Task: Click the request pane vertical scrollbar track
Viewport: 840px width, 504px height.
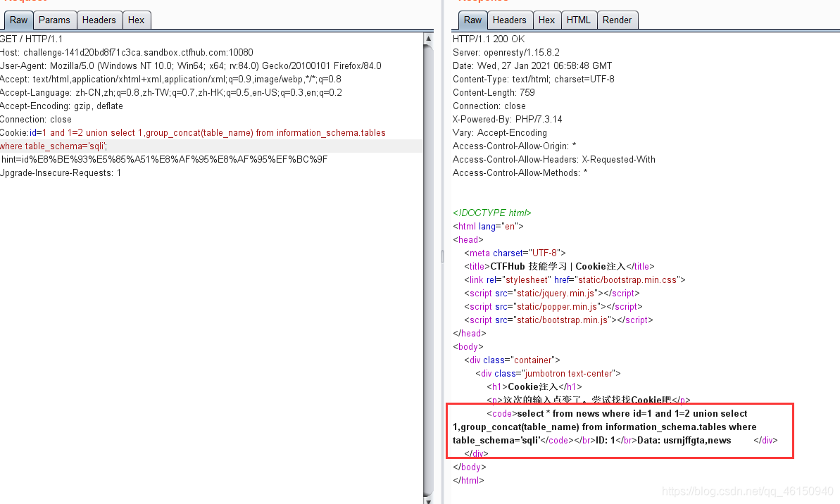Action: pyautogui.click(x=428, y=267)
